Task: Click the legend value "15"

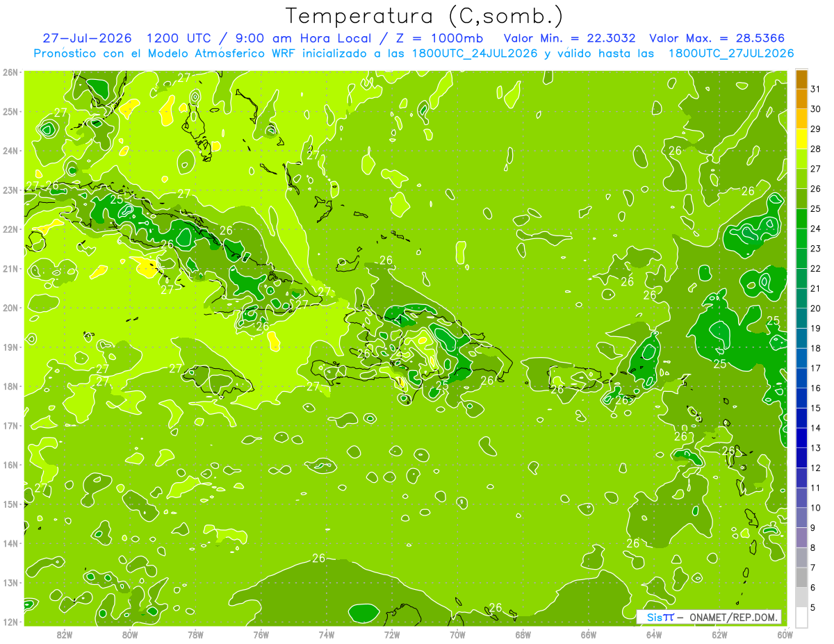Action: (815, 408)
